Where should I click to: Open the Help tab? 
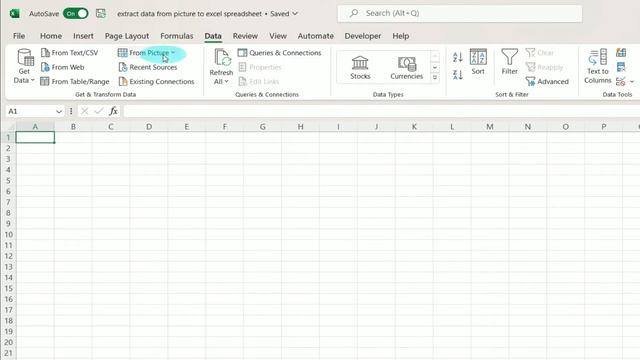click(401, 36)
